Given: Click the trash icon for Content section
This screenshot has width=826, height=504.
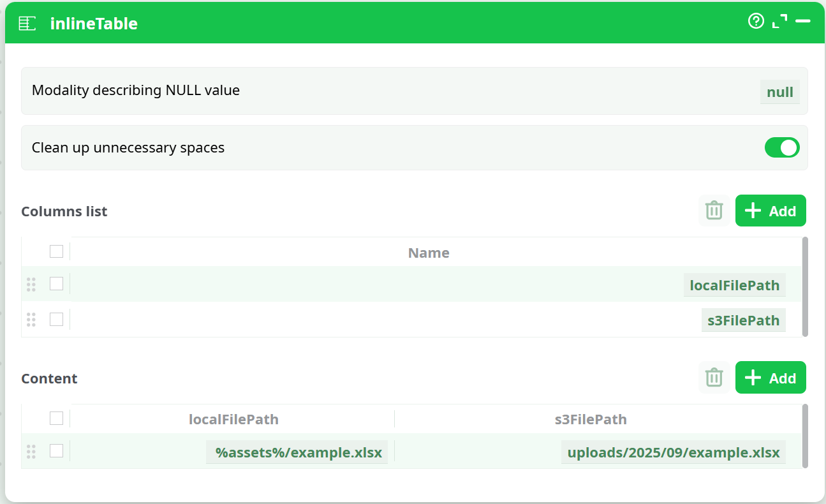Looking at the screenshot, I should pyautogui.click(x=714, y=377).
